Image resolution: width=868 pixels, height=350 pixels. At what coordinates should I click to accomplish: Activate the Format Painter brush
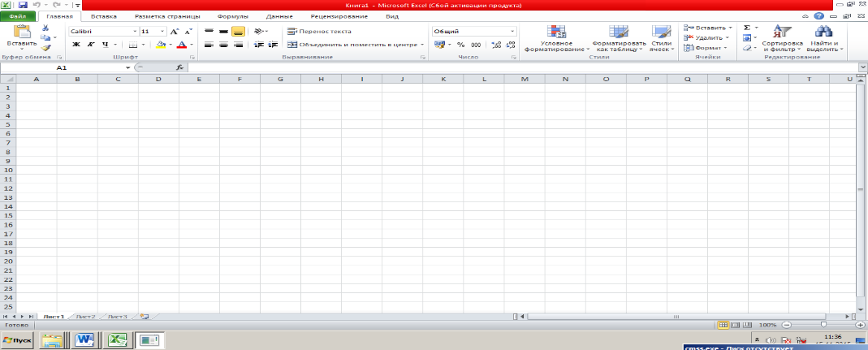pos(45,48)
